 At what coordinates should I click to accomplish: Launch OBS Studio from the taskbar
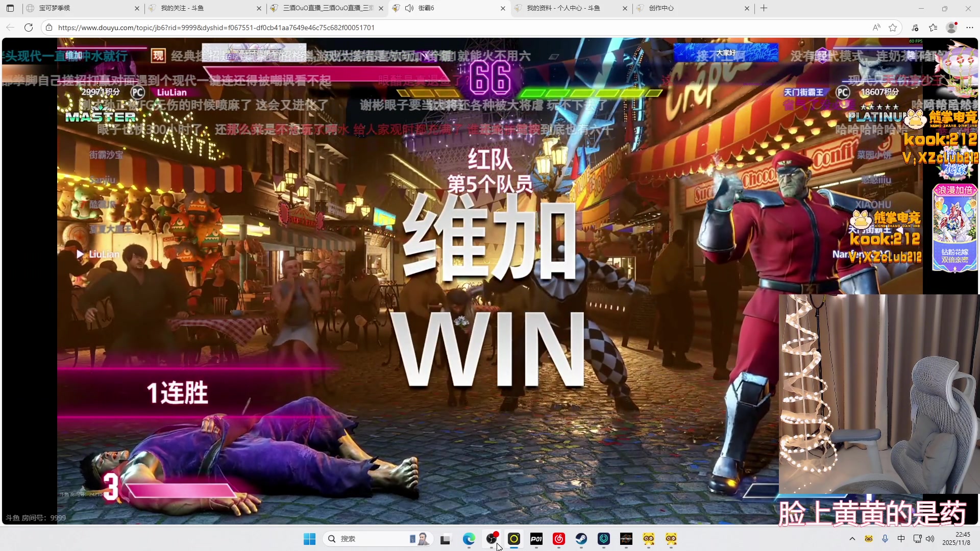click(492, 539)
